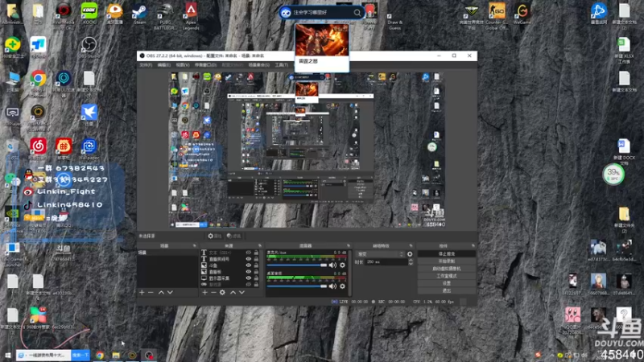Open the Google Chrome desktop shortcut

coord(38,84)
